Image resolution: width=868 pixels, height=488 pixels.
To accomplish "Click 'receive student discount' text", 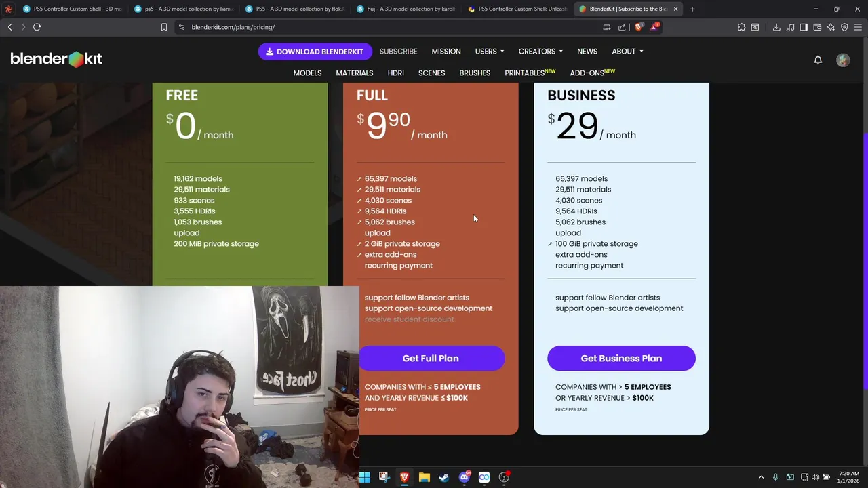I will click(410, 319).
